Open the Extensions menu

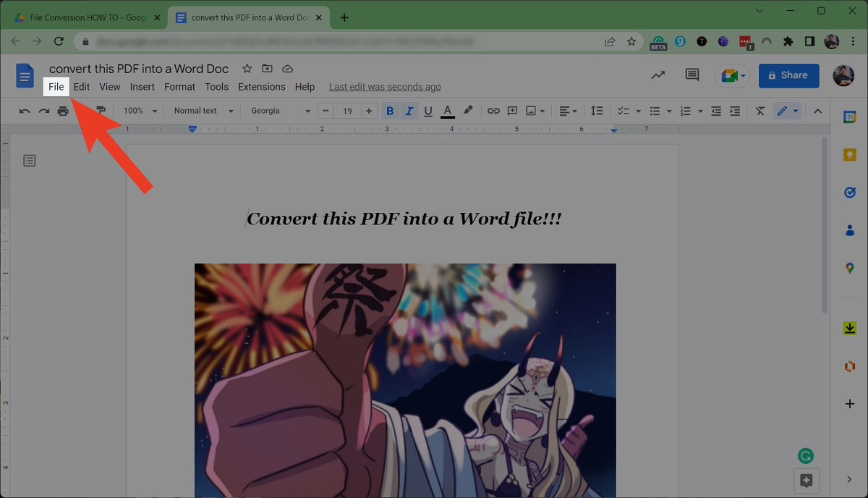coord(262,87)
